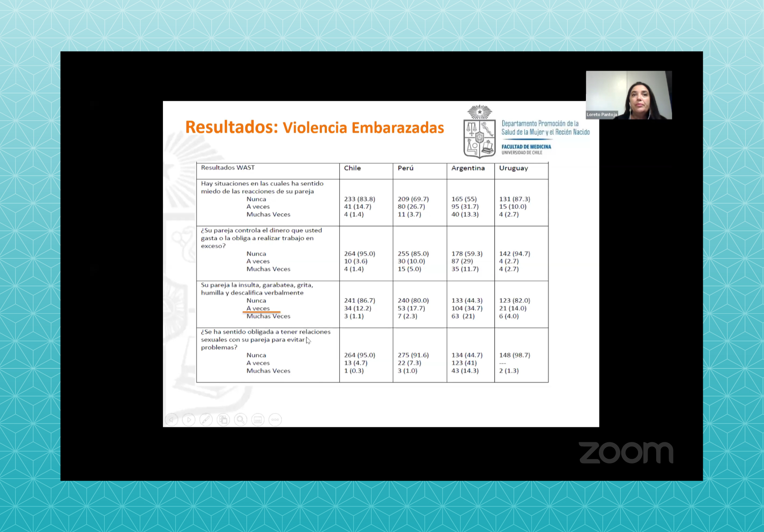
Task: Click the question about relaciones sexuales obligadas
Action: coord(266,339)
